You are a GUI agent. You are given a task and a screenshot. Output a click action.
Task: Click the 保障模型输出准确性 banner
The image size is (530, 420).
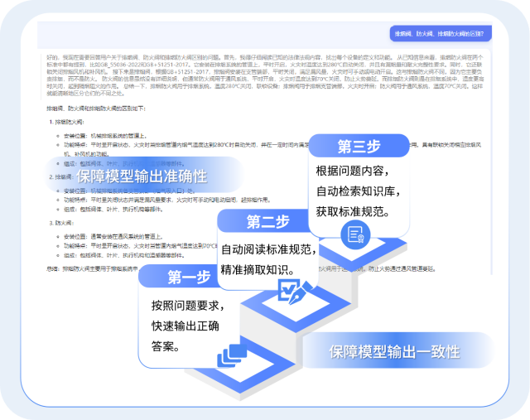coord(142,176)
